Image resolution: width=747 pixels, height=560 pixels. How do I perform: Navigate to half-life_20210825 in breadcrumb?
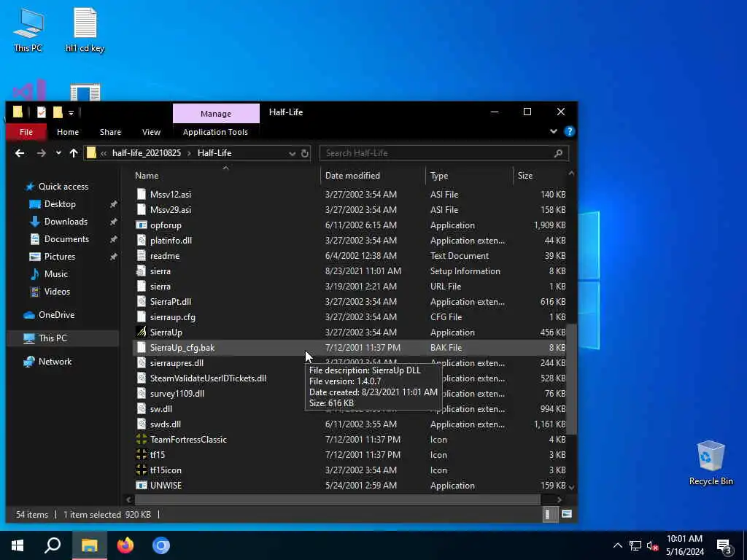(x=146, y=153)
